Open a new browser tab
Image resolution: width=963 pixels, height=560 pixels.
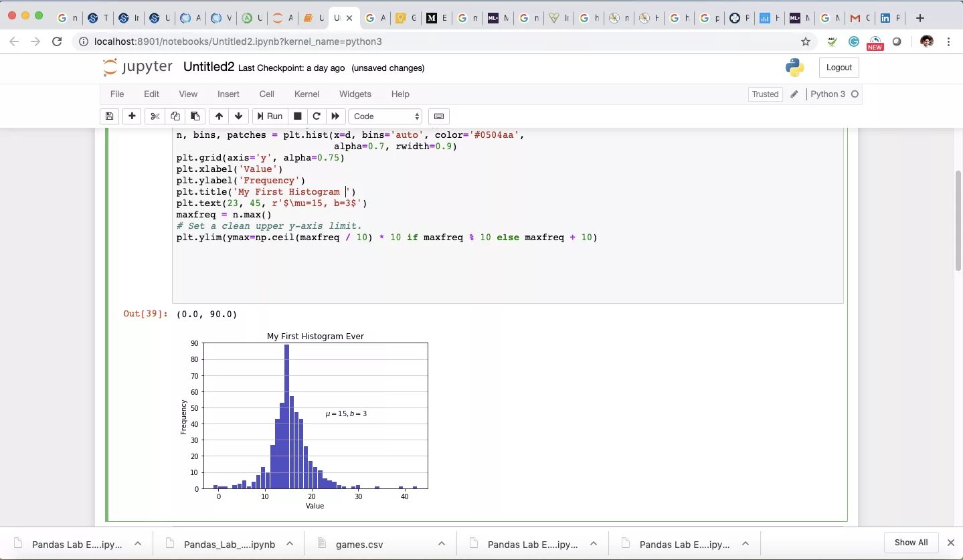[920, 18]
